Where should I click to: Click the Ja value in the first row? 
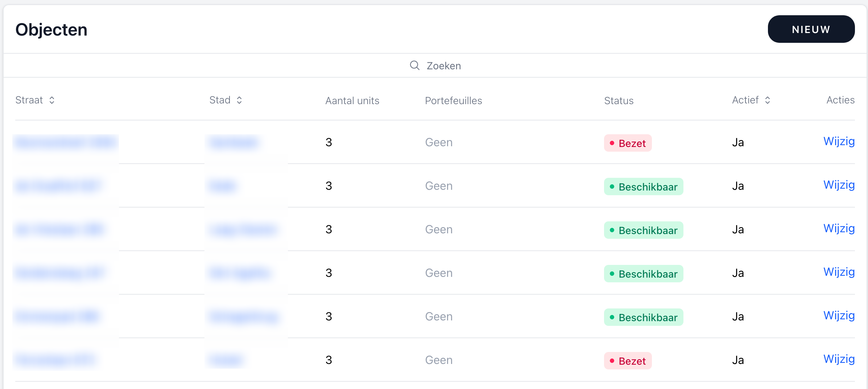point(737,142)
